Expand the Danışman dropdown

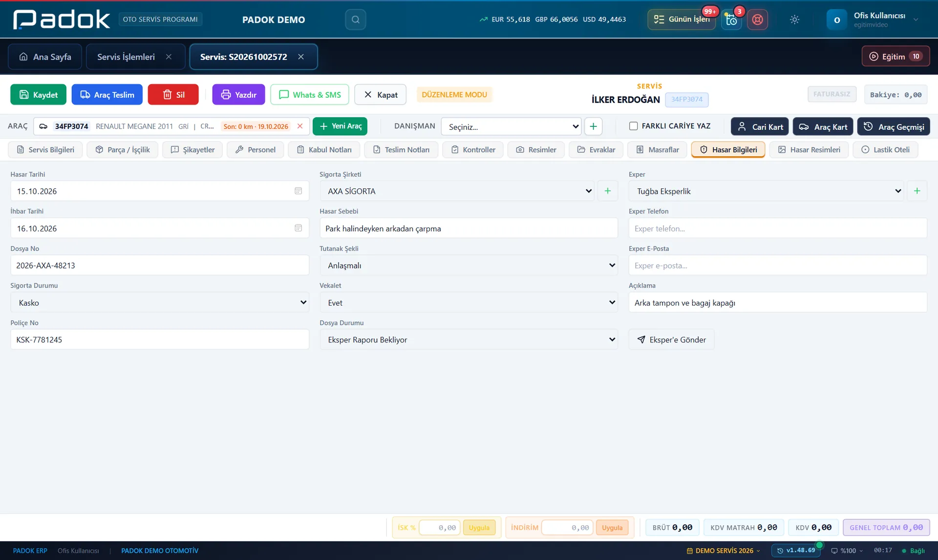click(x=511, y=126)
